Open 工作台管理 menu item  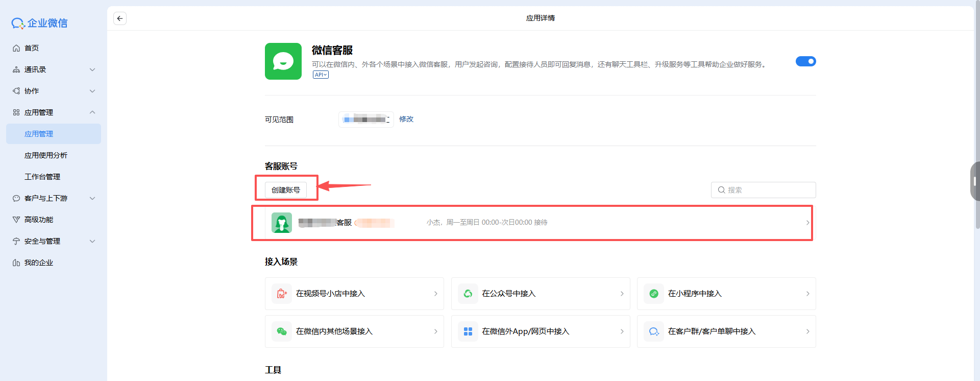tap(54, 177)
